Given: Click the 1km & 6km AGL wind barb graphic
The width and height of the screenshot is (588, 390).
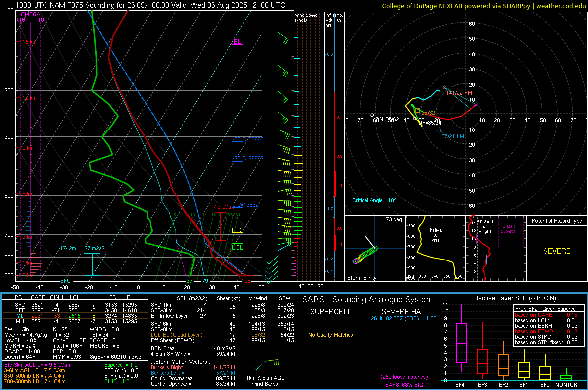Looking at the screenshot, I should (x=266, y=365).
